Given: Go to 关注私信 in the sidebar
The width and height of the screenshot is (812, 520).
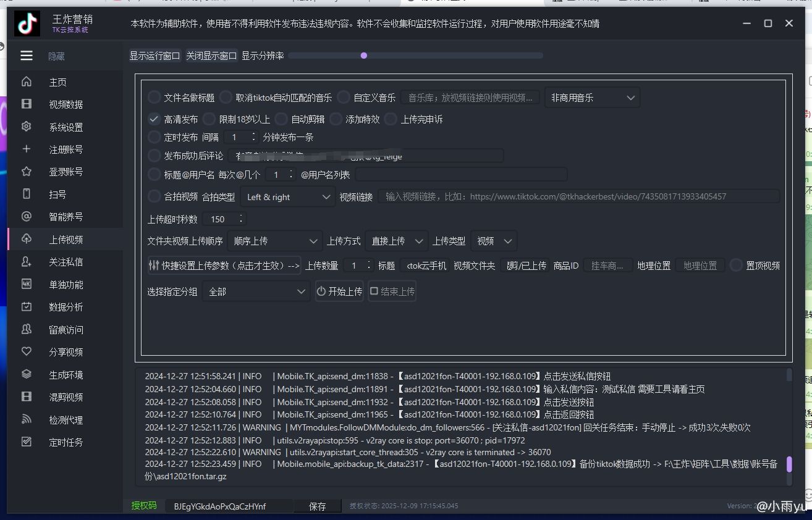Looking at the screenshot, I should click(x=66, y=262).
